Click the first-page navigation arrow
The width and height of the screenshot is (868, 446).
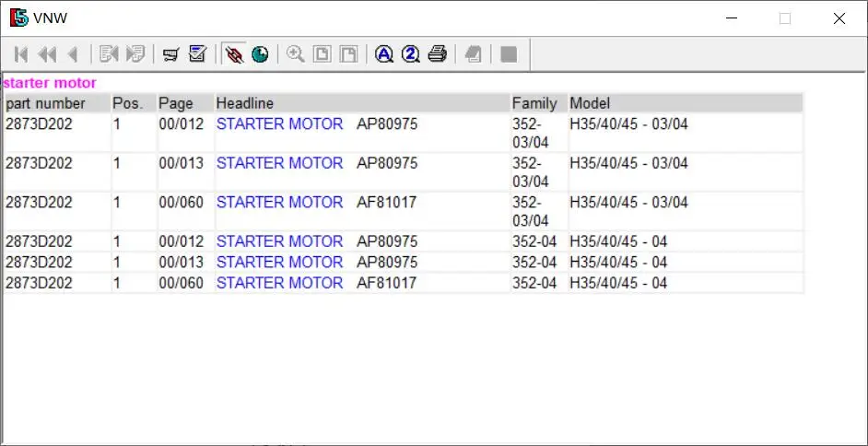[22, 54]
